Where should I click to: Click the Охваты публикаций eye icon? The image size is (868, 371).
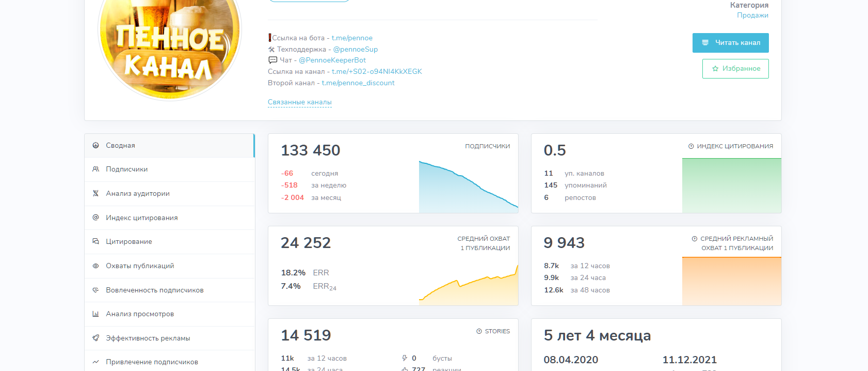click(95, 266)
